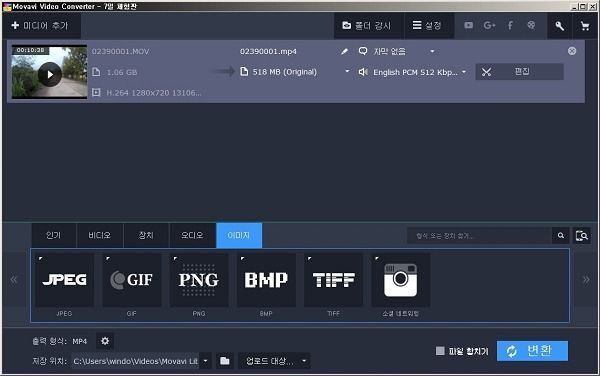Image resolution: width=600 pixels, height=376 pixels.
Task: Open output format gear settings
Action: pyautogui.click(x=105, y=341)
